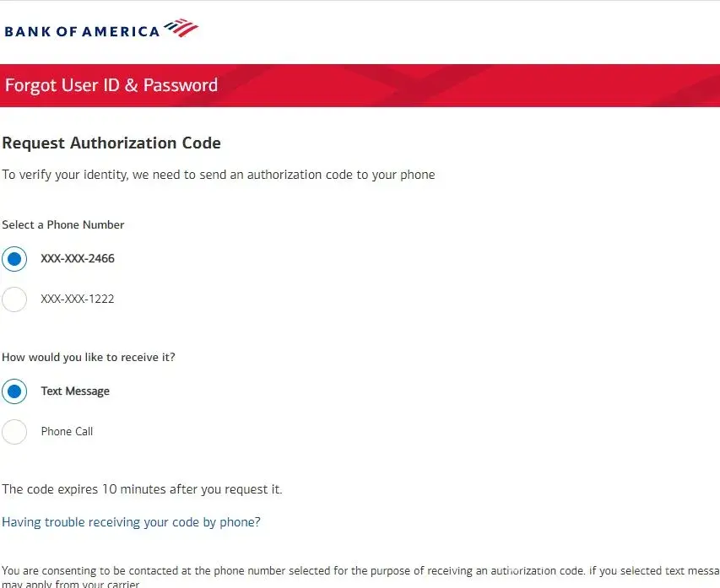The image size is (720, 588).
Task: Open 'Having trouble receiving your code by phone?' link
Action: [x=131, y=522]
